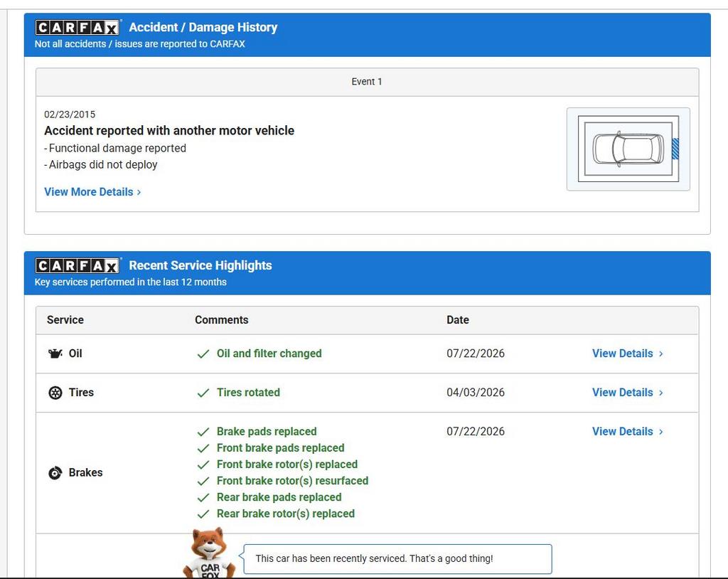Click the accident date 02/23/2015

tap(70, 115)
